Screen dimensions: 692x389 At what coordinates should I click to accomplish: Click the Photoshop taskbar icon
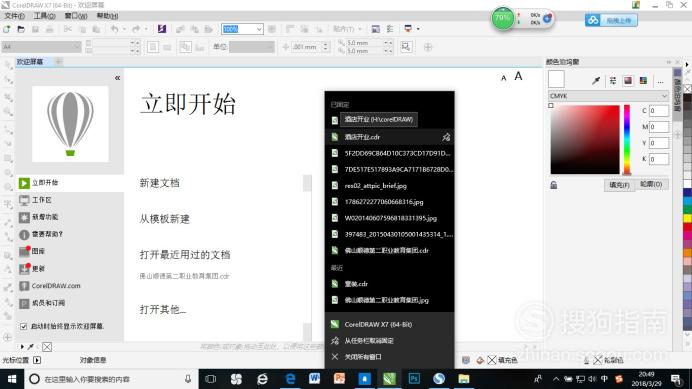click(414, 379)
